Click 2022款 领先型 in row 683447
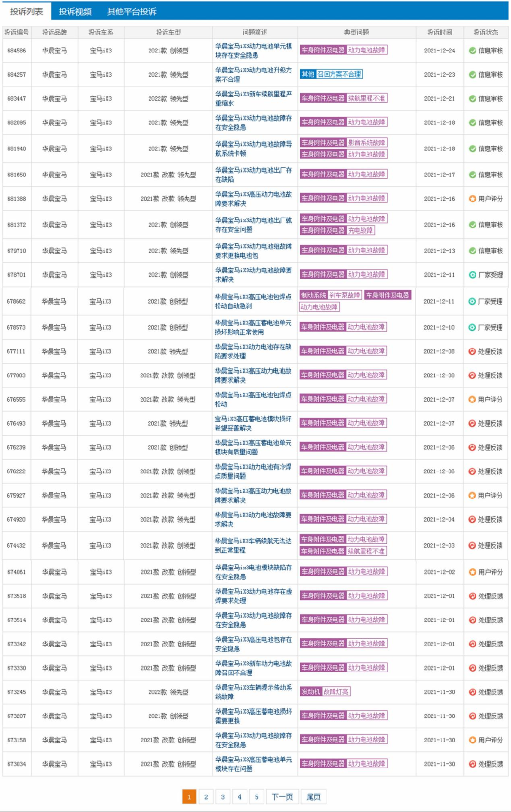The image size is (511, 812). pos(168,99)
